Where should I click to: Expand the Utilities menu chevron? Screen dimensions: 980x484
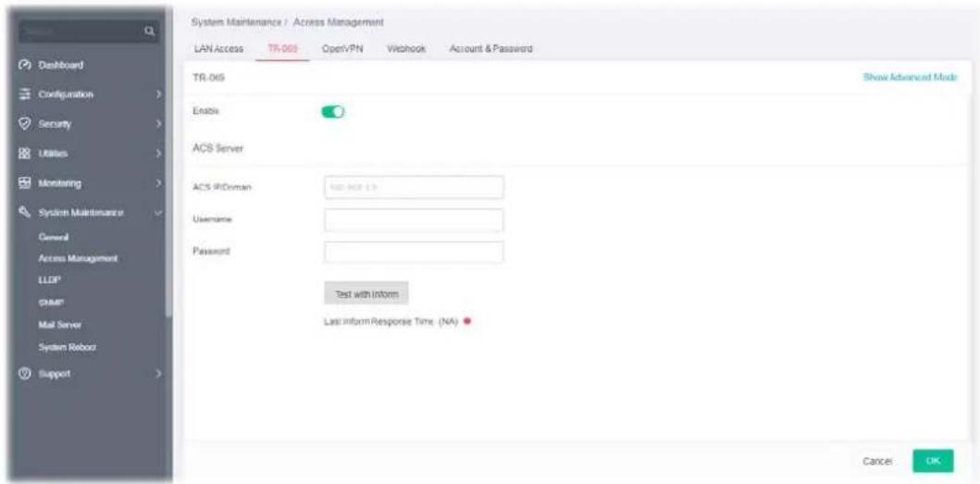click(x=159, y=154)
